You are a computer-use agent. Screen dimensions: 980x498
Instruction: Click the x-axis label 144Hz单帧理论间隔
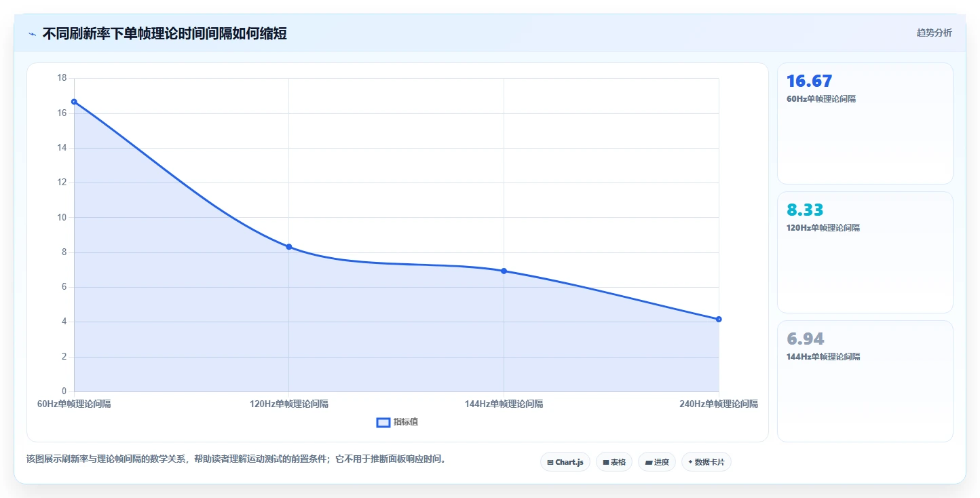[x=504, y=404]
